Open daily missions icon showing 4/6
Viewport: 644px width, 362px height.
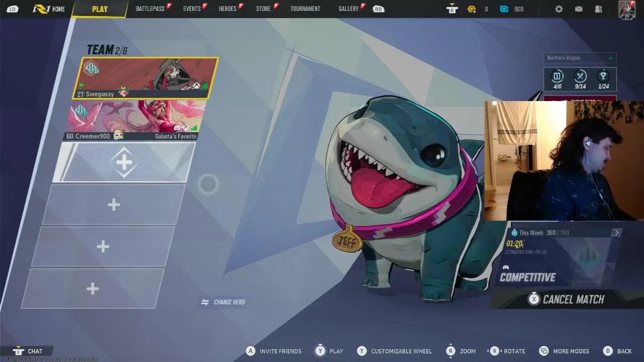coord(557,79)
